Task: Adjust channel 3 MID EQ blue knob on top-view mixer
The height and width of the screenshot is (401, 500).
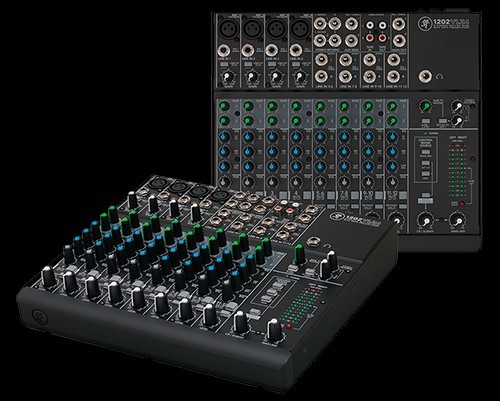Action: point(272,151)
